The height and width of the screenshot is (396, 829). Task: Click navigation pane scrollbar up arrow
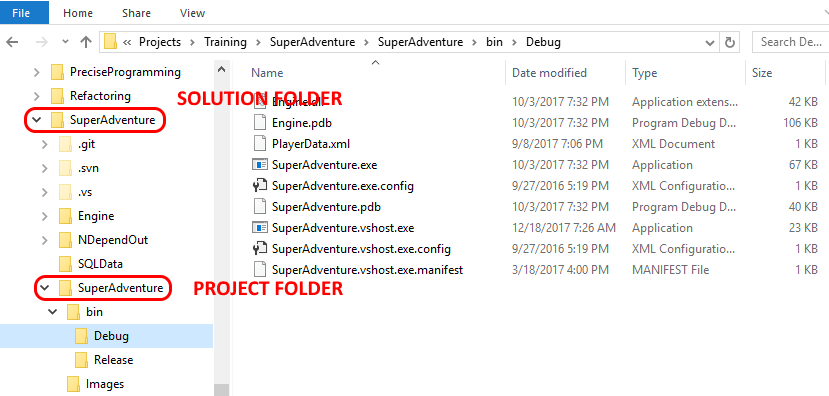[x=222, y=69]
